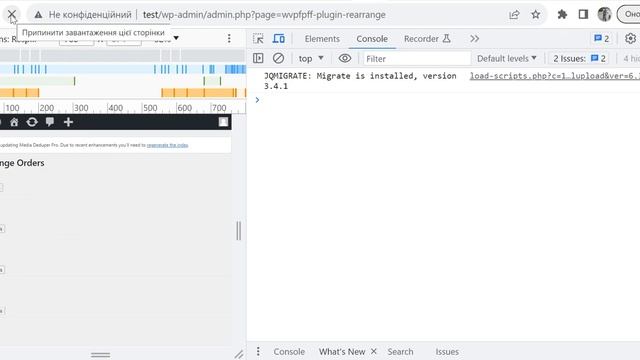The width and height of the screenshot is (640, 360).
Task: Focus the console Filter field
Action: click(x=417, y=59)
